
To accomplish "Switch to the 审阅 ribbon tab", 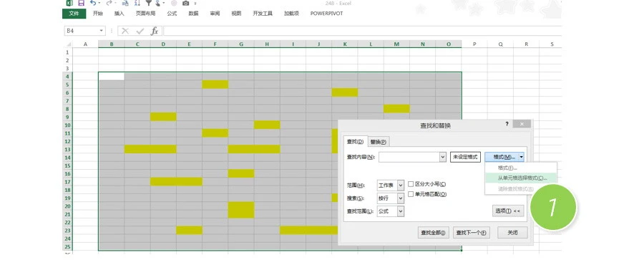I will point(215,14).
